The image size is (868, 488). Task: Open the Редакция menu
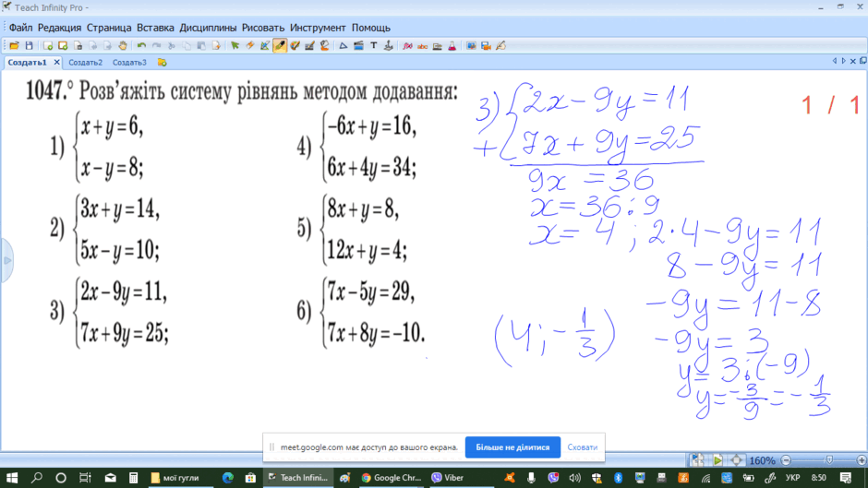tap(59, 28)
